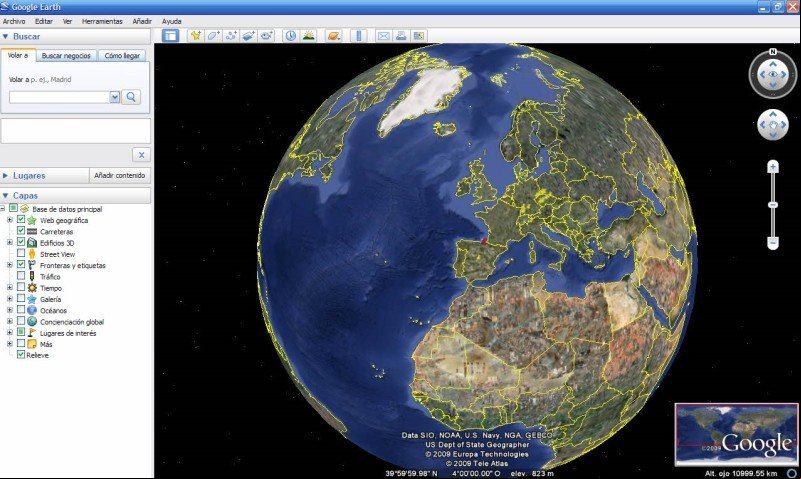Viewport: 801px width, 479px height.
Task: Show historical imagery with the clock icon
Action: (x=291, y=36)
